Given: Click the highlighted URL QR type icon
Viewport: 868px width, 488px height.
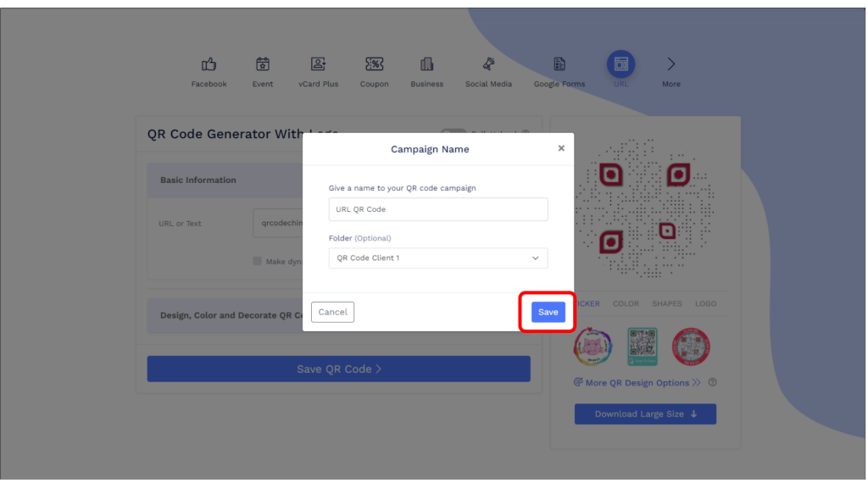Looking at the screenshot, I should click(620, 64).
